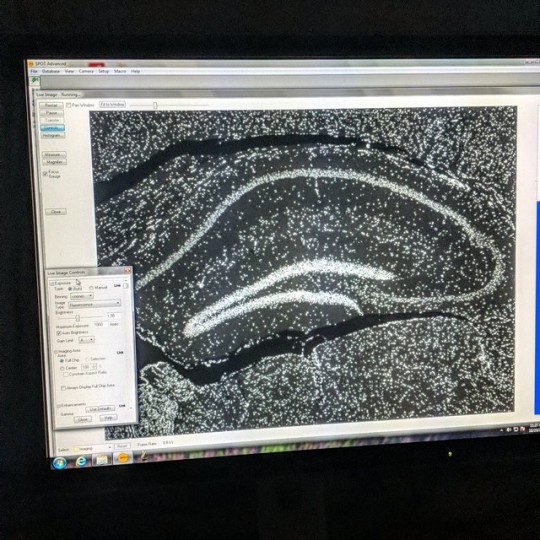Click Help in Live Image Controls dialog

(108, 418)
